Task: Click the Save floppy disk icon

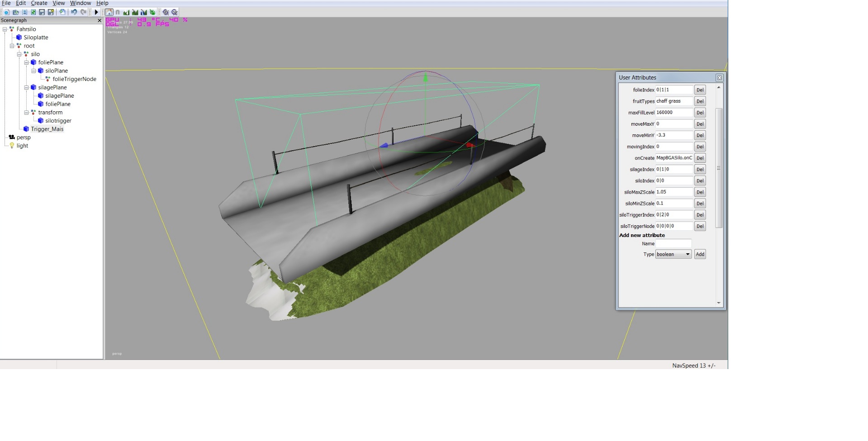Action: tap(42, 12)
